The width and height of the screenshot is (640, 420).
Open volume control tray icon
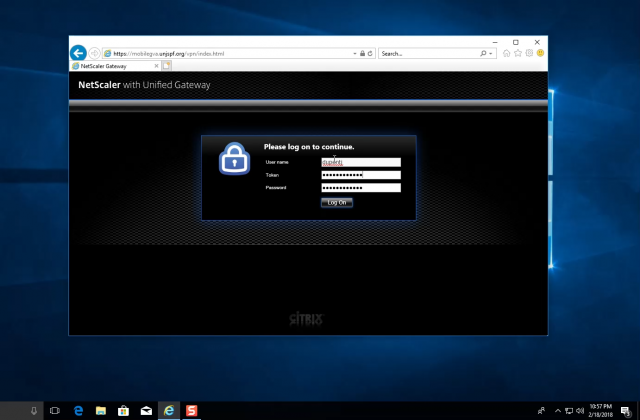pyautogui.click(x=580, y=411)
